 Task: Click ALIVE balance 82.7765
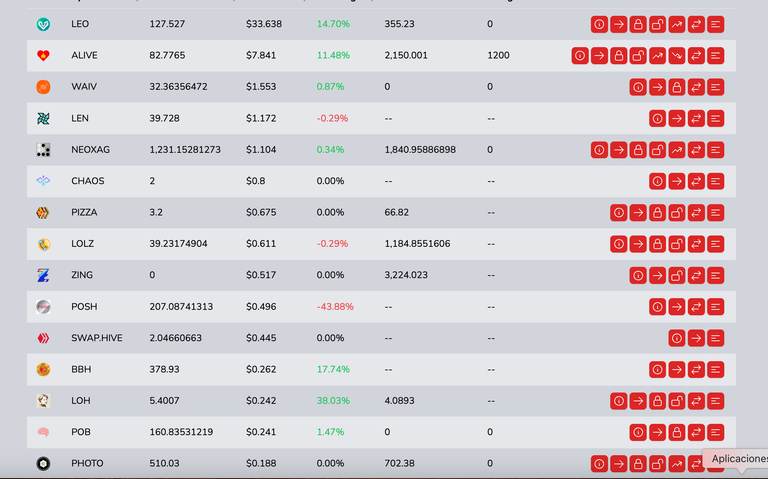click(x=167, y=55)
